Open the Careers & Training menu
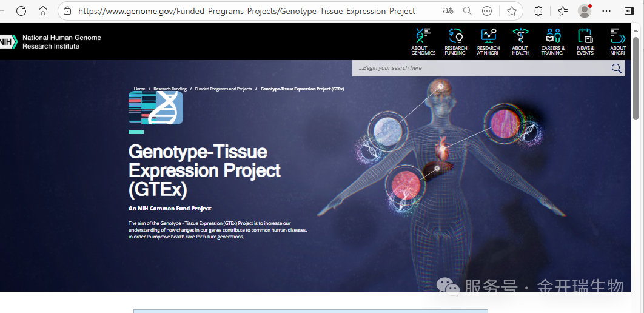The width and height of the screenshot is (644, 313). [553, 41]
